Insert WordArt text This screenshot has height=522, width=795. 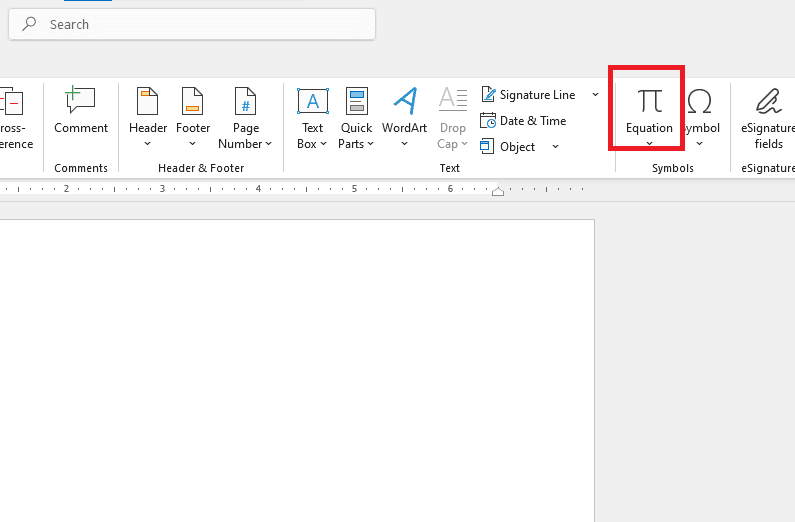tap(404, 118)
